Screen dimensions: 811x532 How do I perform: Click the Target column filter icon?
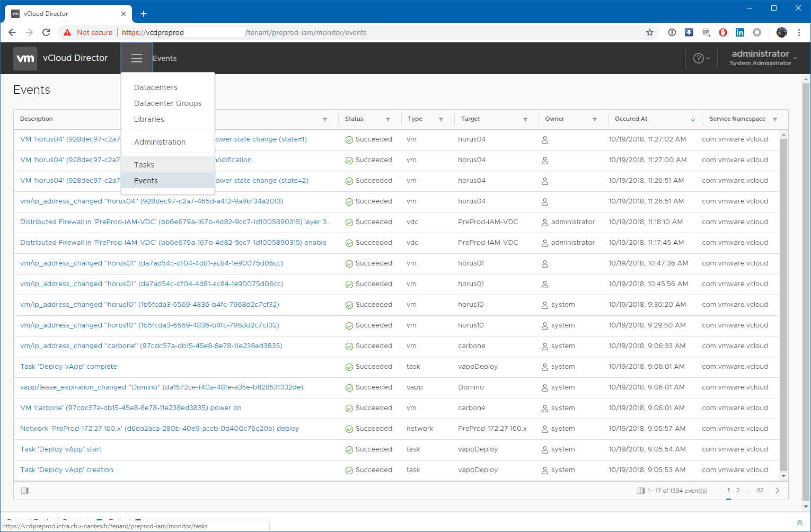(525, 119)
